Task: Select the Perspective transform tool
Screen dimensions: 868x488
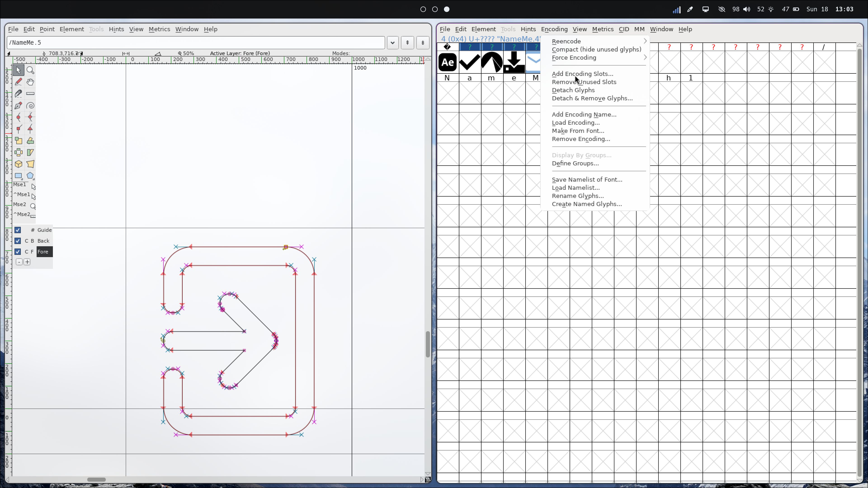Action: [x=30, y=164]
